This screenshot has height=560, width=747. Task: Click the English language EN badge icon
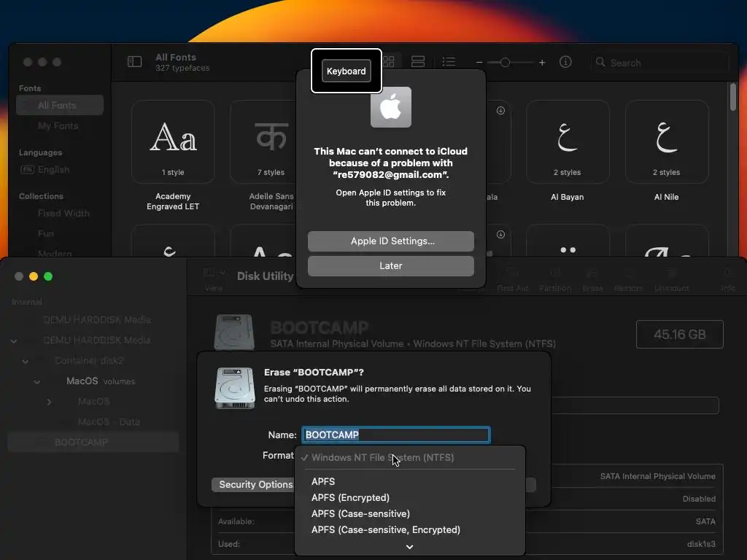pos(27,169)
